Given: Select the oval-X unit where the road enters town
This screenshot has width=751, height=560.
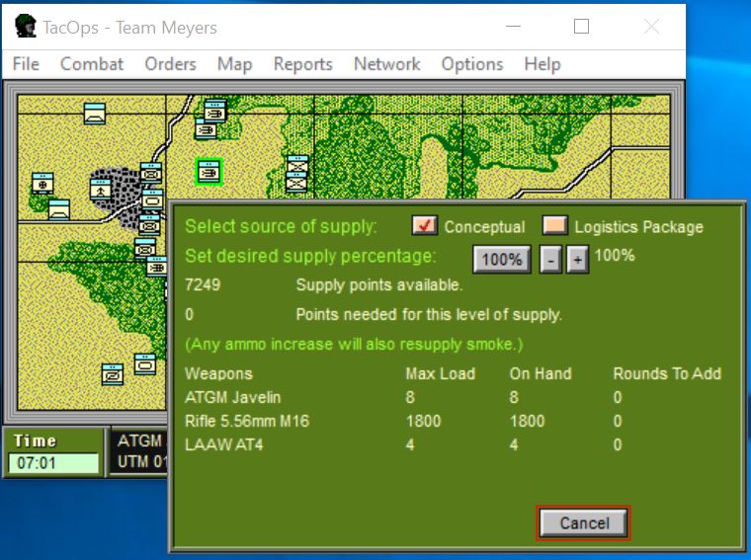Looking at the screenshot, I should [x=151, y=173].
